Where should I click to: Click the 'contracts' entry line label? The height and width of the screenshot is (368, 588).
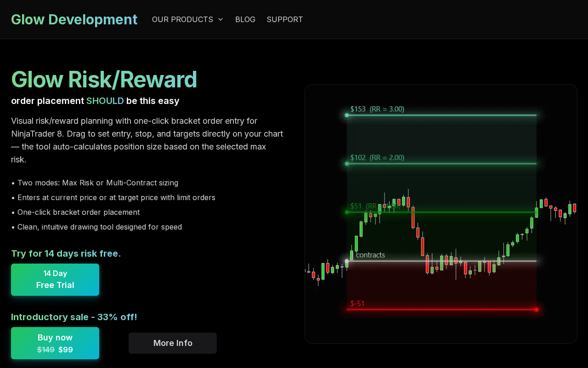370,255
